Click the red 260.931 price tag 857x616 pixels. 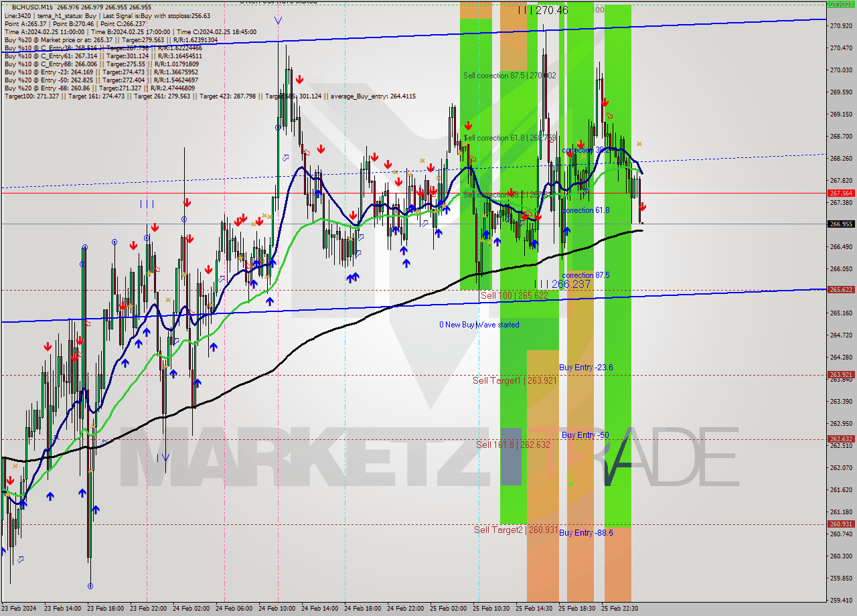point(841,524)
